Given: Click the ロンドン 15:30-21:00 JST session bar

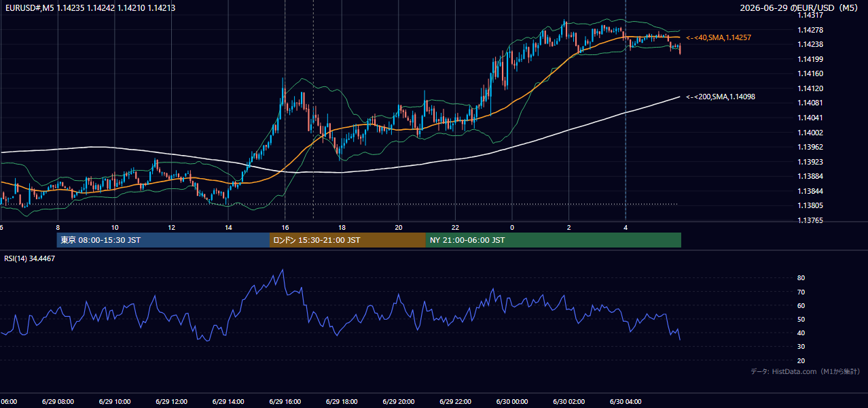Looking at the screenshot, I should [x=348, y=240].
